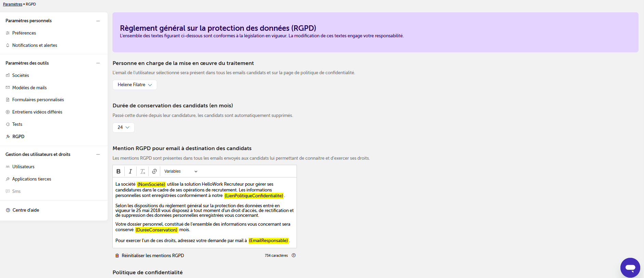Open the Sms menu entry
644x278 pixels.
coord(16,191)
